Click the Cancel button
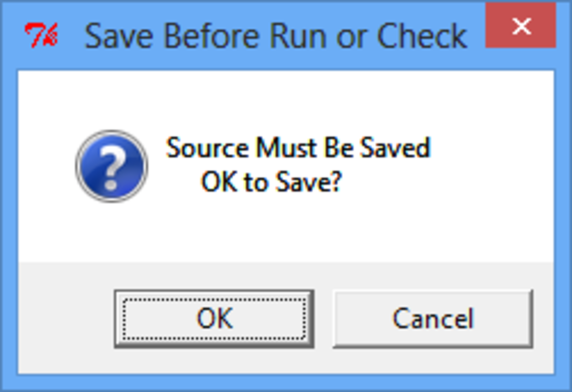572x392 pixels. (432, 319)
